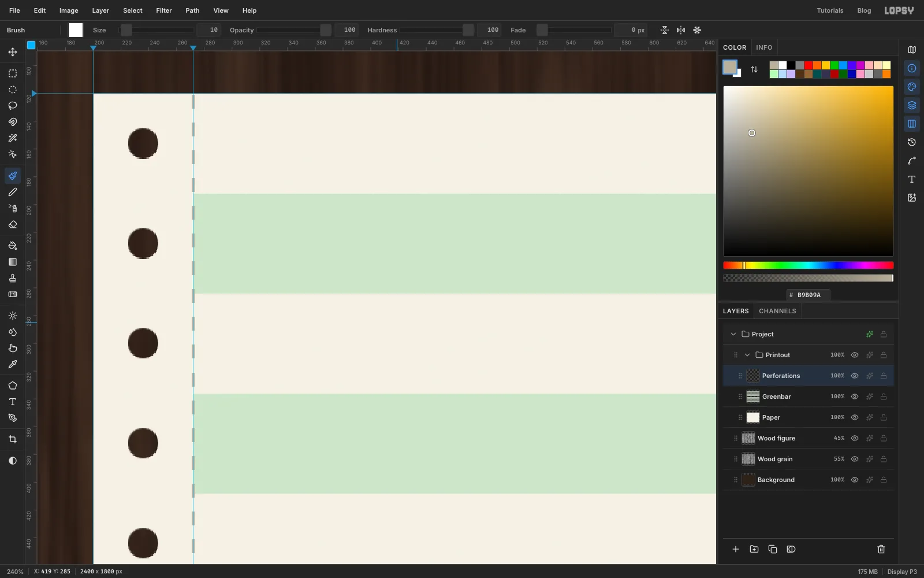Switch to the Channels tab
This screenshot has height=578, width=924.
777,311
